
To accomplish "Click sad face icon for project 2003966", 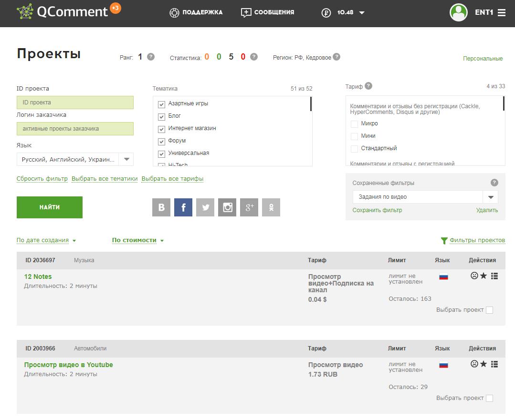I will 474,364.
